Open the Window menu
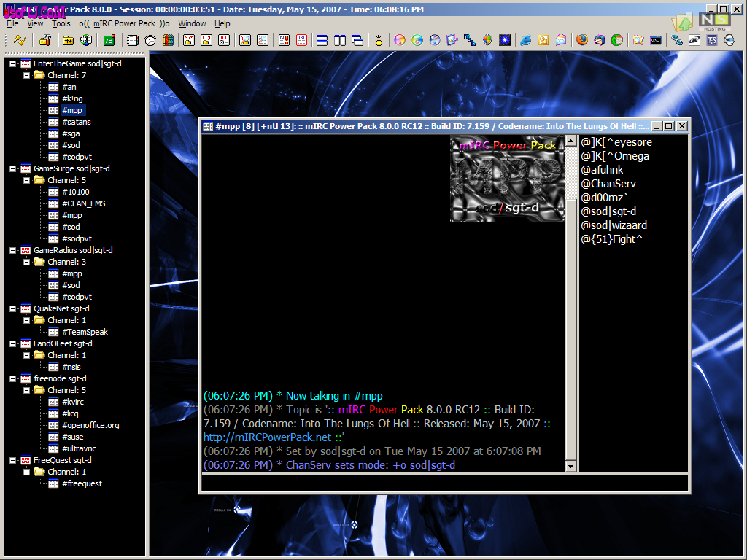747x560 pixels. tap(192, 23)
